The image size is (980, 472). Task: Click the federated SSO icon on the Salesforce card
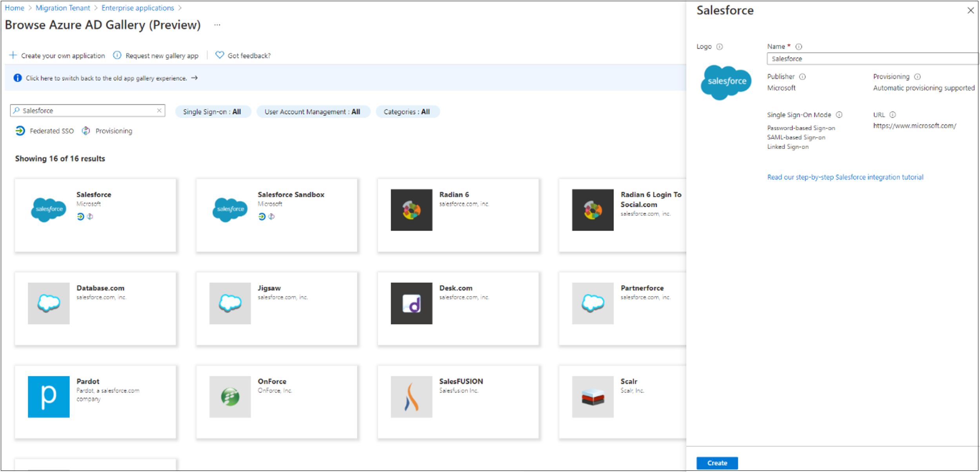(80, 217)
